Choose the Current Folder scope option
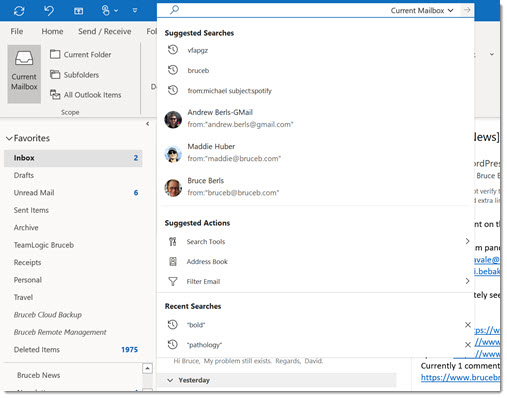This screenshot has width=507, height=398. 81,54
